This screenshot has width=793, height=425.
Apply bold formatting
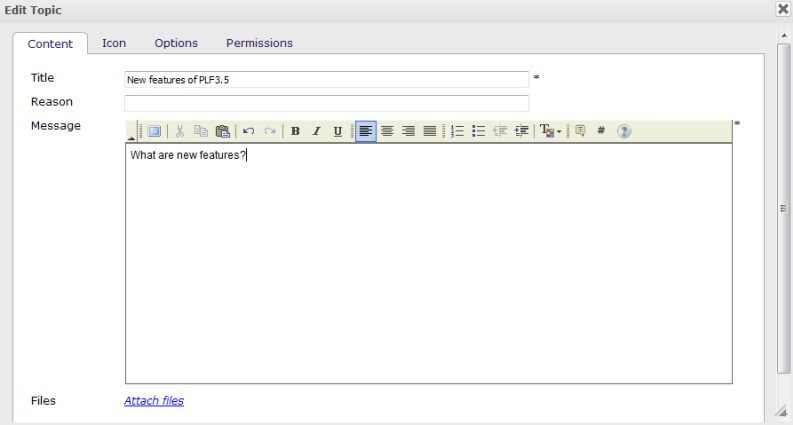point(295,131)
